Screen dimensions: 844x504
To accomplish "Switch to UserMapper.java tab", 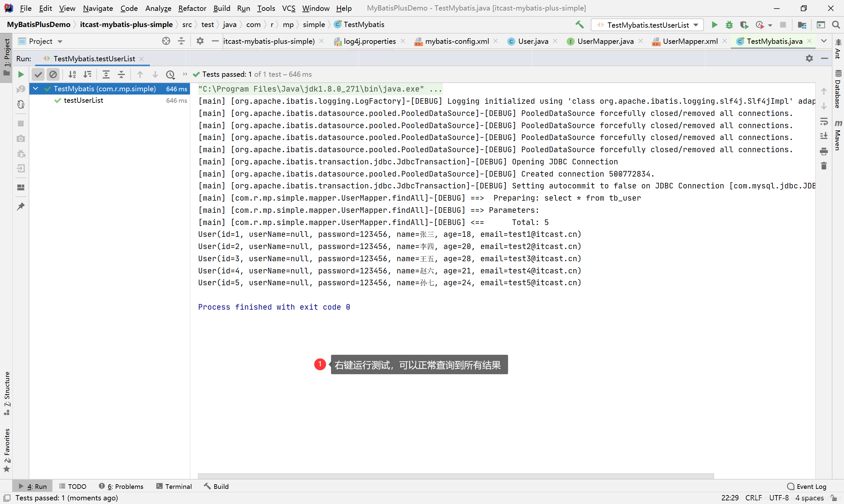I will 605,41.
